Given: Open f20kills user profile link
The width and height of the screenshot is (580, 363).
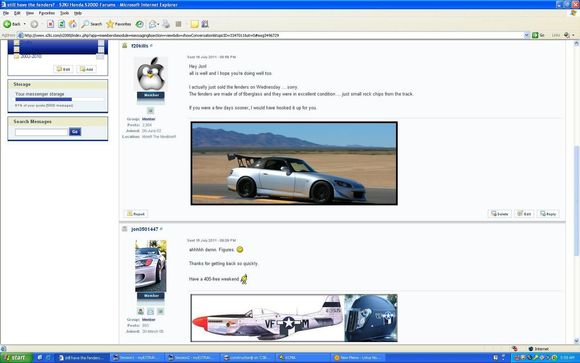Looking at the screenshot, I should pyautogui.click(x=139, y=46).
